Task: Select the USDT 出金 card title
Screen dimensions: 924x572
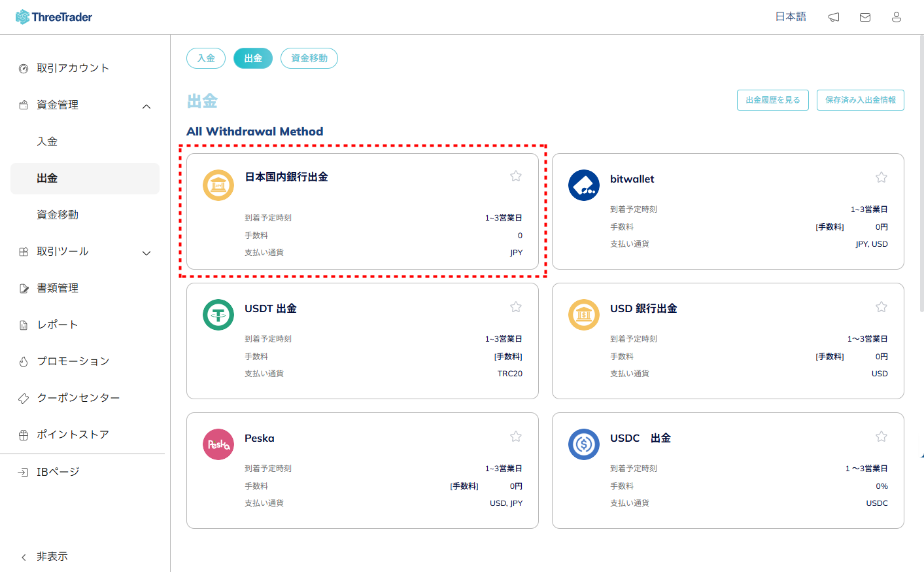Action: click(271, 309)
